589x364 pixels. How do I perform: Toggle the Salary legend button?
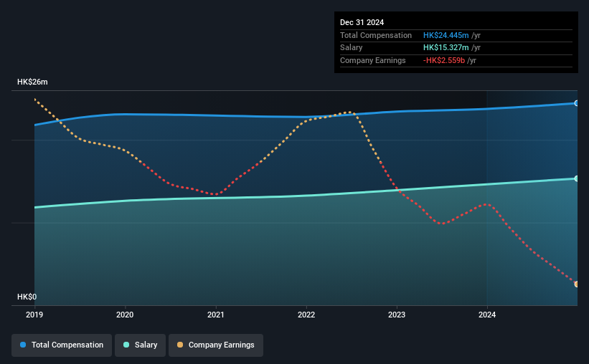point(140,345)
